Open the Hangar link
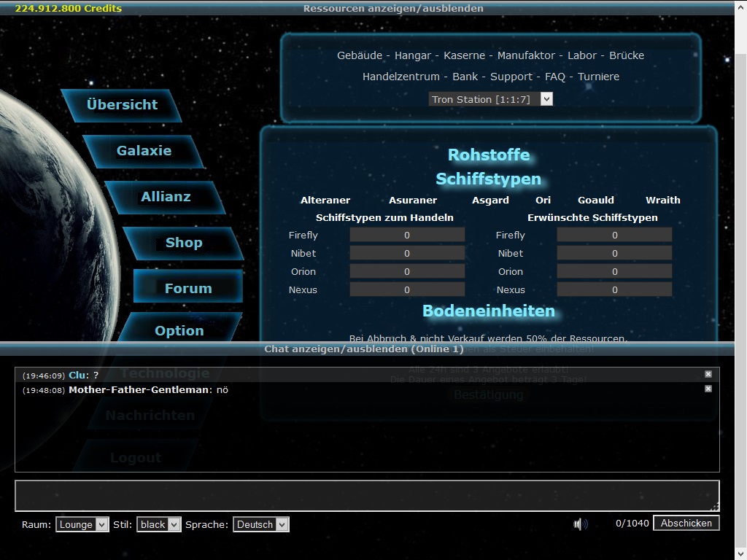The image size is (747, 560). 412,55
